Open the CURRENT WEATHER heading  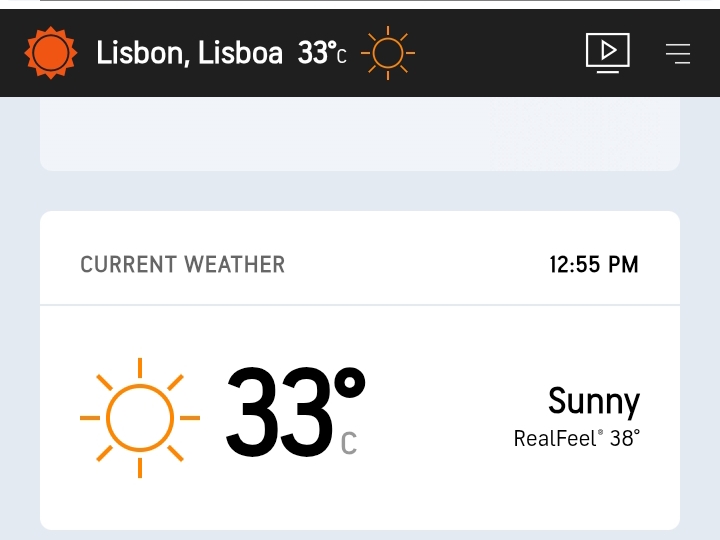(182, 265)
